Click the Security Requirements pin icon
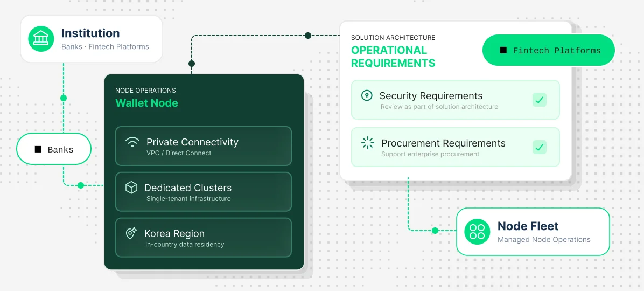This screenshot has height=291, width=644. pos(366,96)
